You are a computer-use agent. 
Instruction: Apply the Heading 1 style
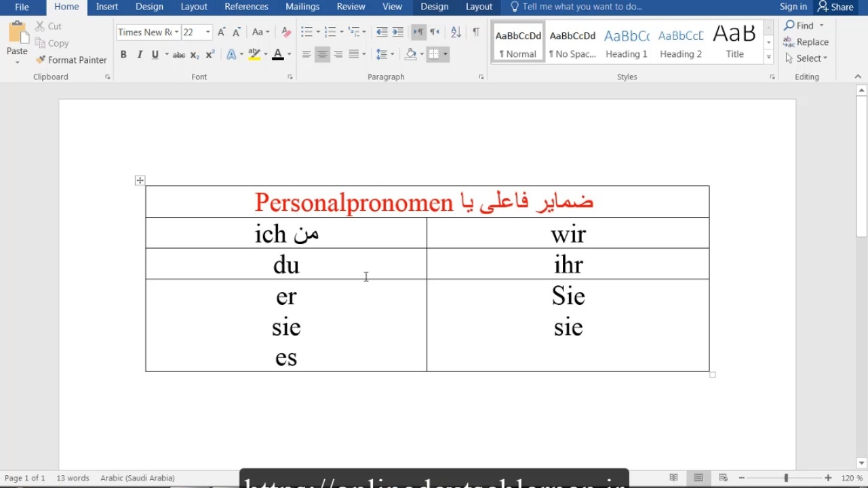[x=626, y=43]
